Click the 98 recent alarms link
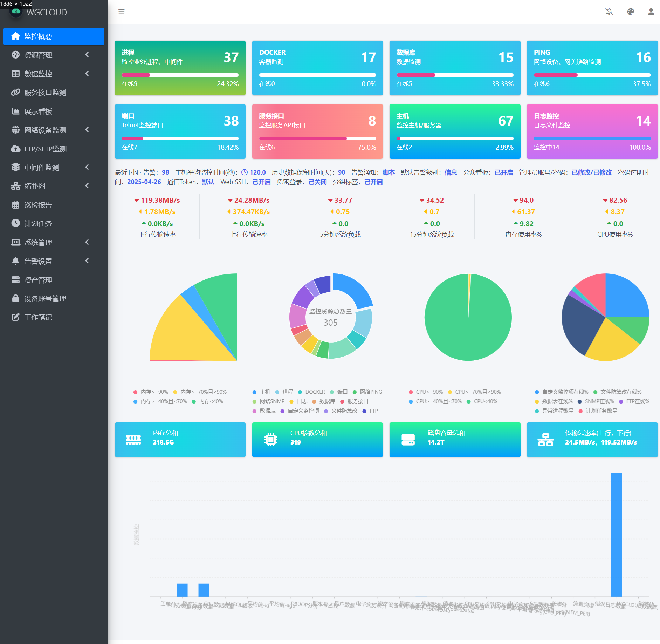The width and height of the screenshot is (660, 644). coord(165,172)
